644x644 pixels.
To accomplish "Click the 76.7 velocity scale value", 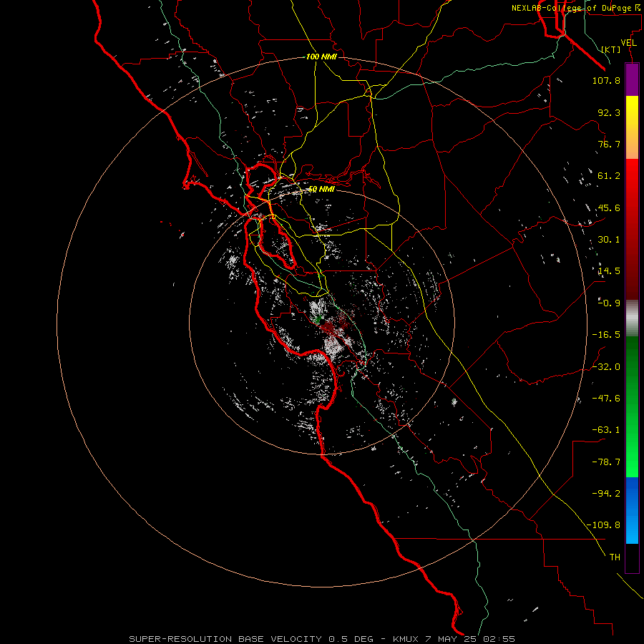I will point(609,144).
